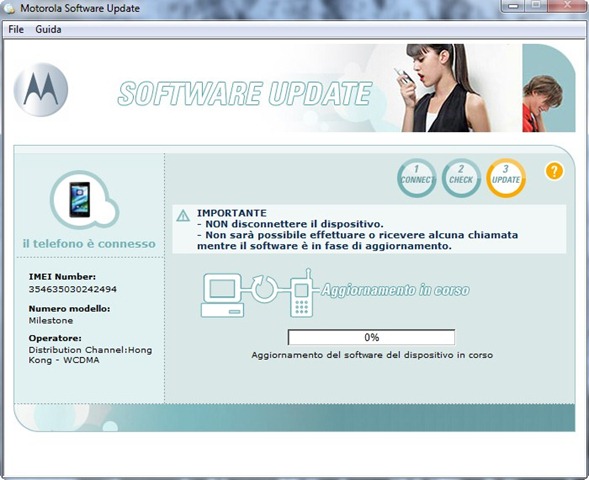This screenshot has height=480, width=589.
Task: Click the computer icon in update graphic
Action: [222, 295]
